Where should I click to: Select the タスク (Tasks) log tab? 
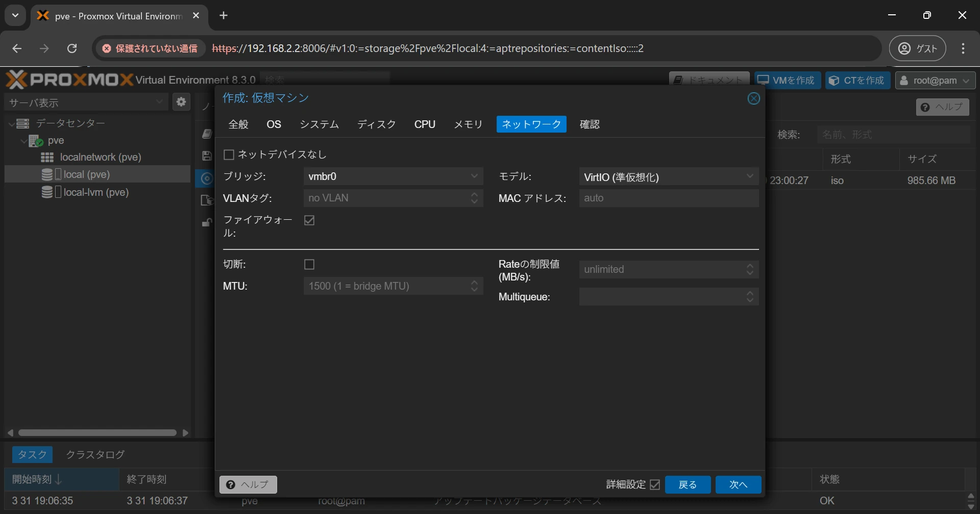pos(32,454)
